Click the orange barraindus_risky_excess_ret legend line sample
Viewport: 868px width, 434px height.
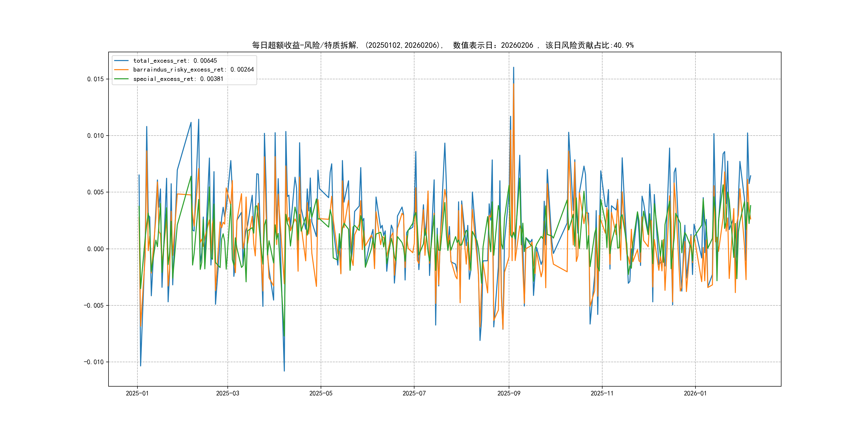(121, 70)
